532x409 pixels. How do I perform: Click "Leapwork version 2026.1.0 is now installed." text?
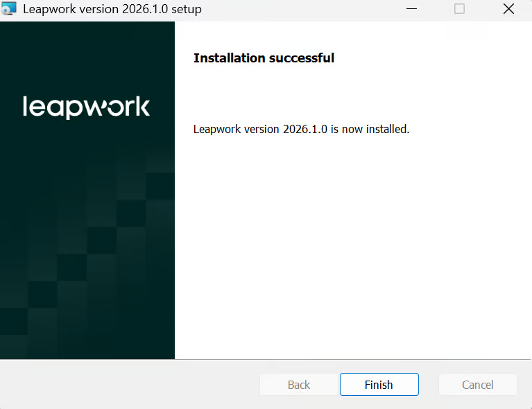point(301,129)
